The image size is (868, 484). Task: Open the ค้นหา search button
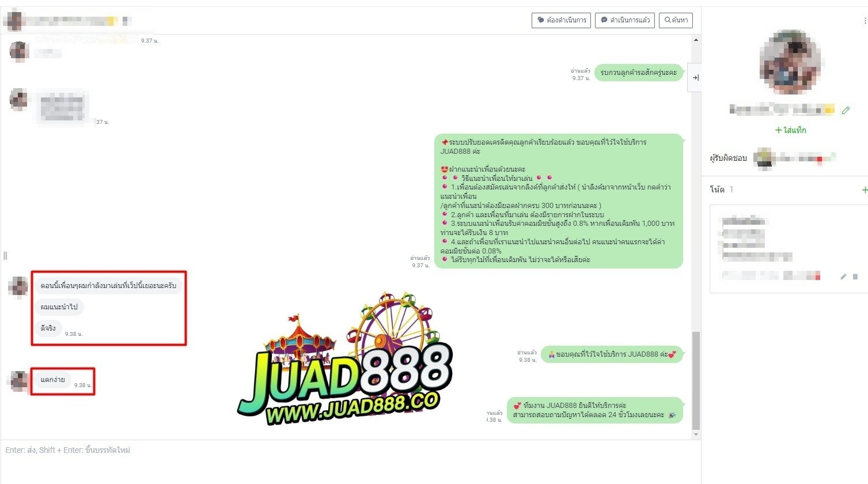(x=676, y=20)
